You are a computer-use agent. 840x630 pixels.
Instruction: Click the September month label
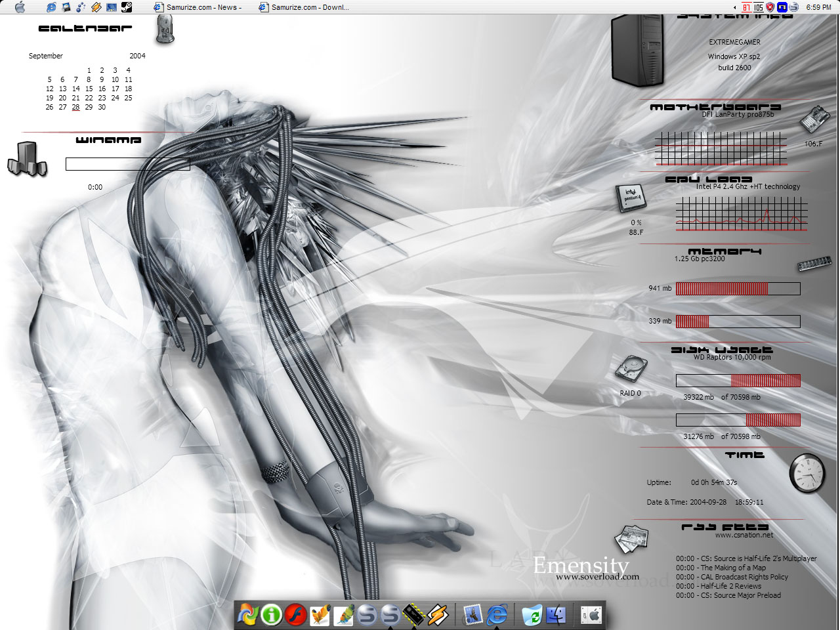pyautogui.click(x=46, y=56)
